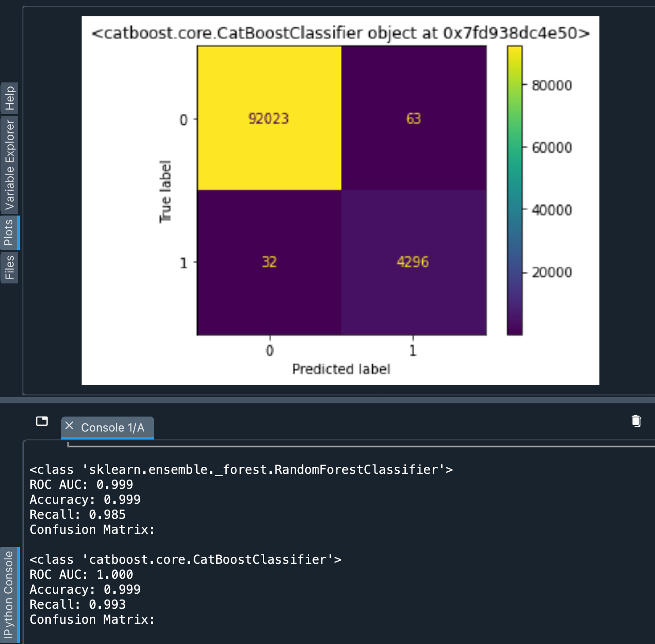Click the RandomForestClassifier class line in console
Viewport: 655px width, 644px height.
point(241,470)
